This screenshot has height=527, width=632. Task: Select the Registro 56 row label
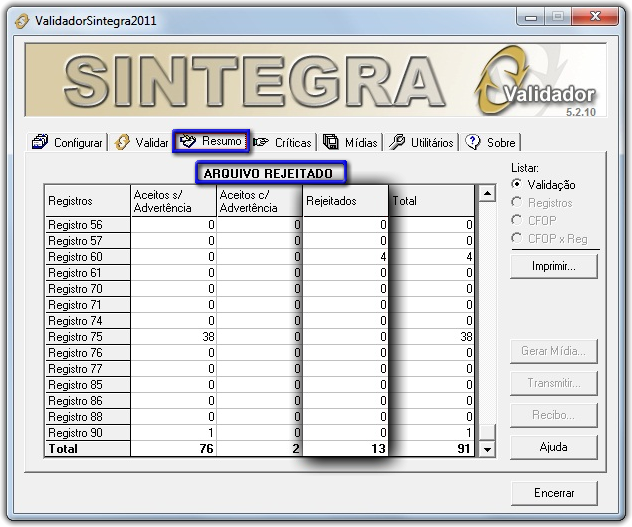(x=87, y=225)
